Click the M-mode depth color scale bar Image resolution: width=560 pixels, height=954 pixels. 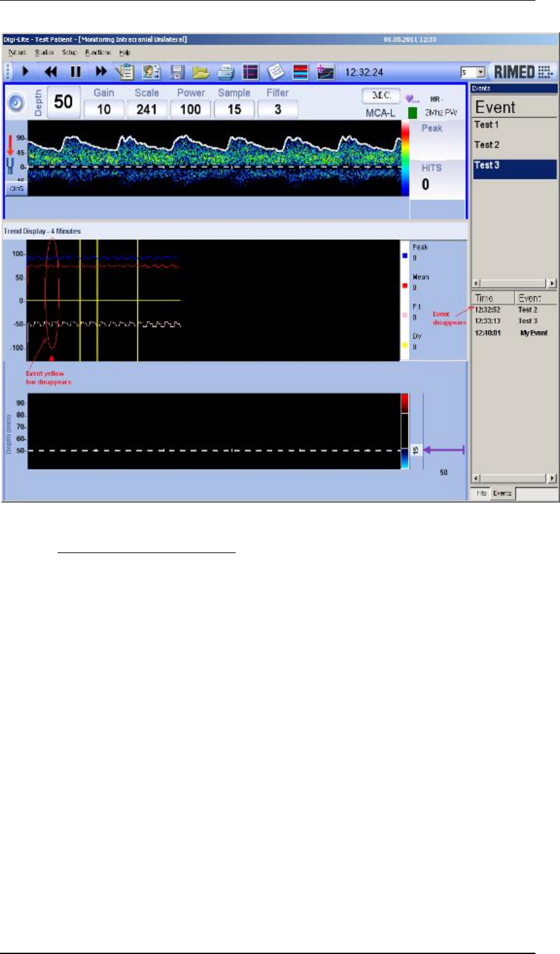[405, 431]
